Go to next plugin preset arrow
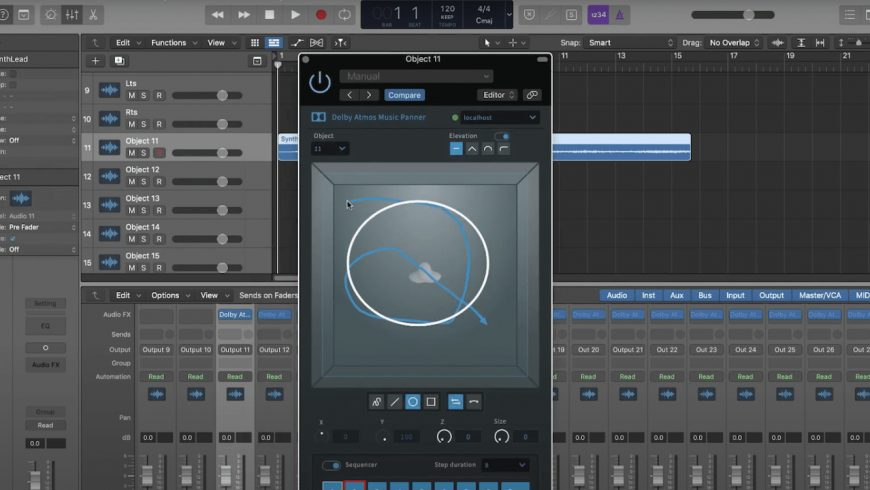 tap(369, 95)
